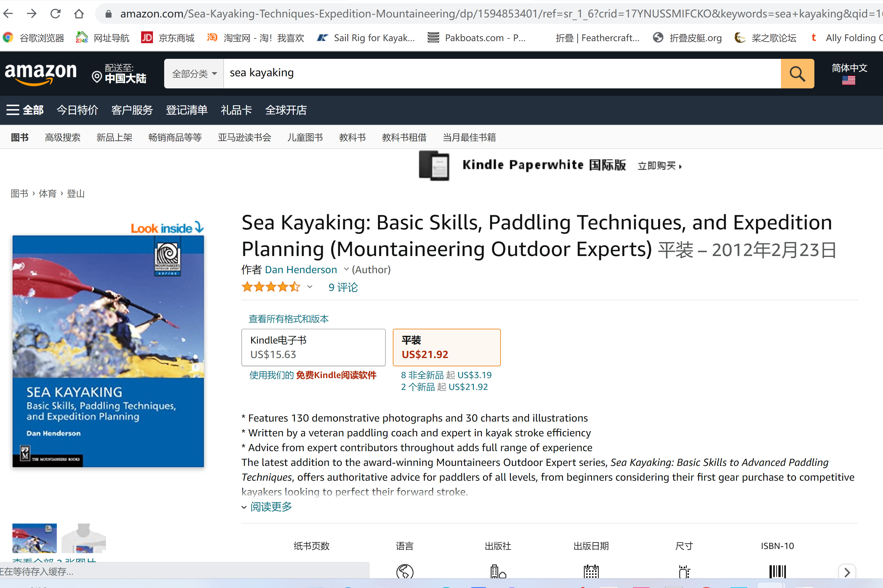Image resolution: width=883 pixels, height=588 pixels.
Task: Click the orange search magnifier button
Action: (x=798, y=74)
